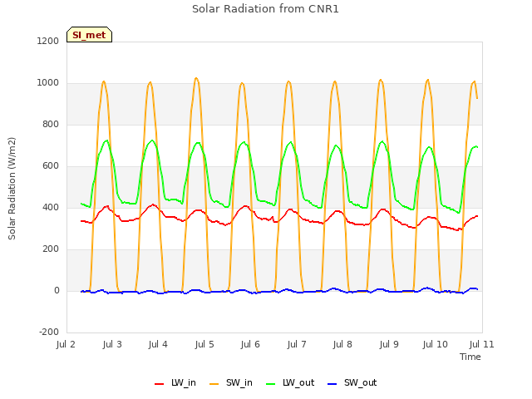
Task: Click the SI_met label tag
Action: 89,35
